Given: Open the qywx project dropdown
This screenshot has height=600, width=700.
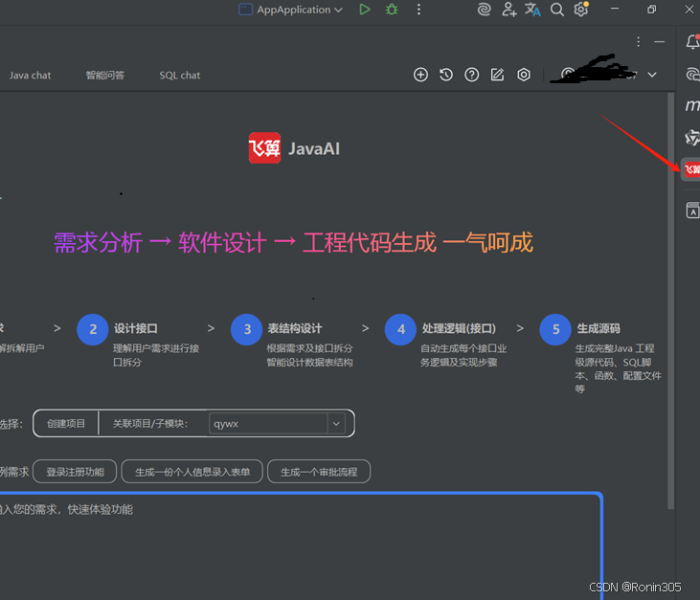Looking at the screenshot, I should (x=277, y=423).
